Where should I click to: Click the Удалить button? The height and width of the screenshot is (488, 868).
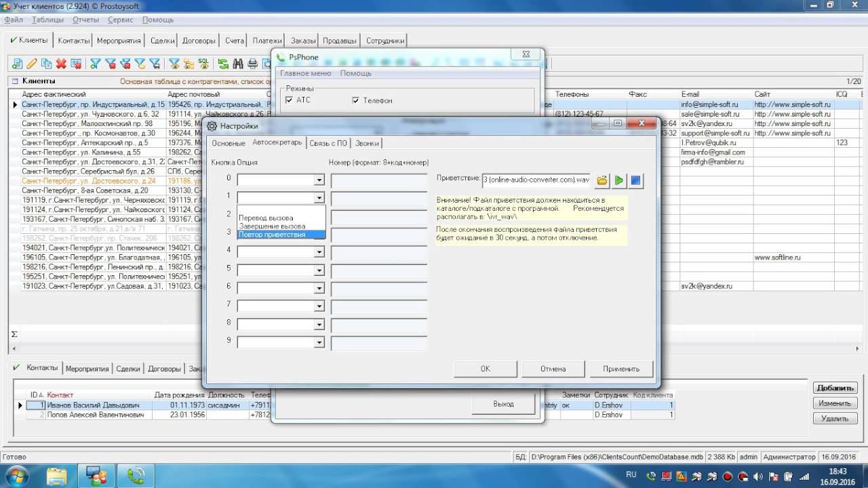[x=835, y=419]
